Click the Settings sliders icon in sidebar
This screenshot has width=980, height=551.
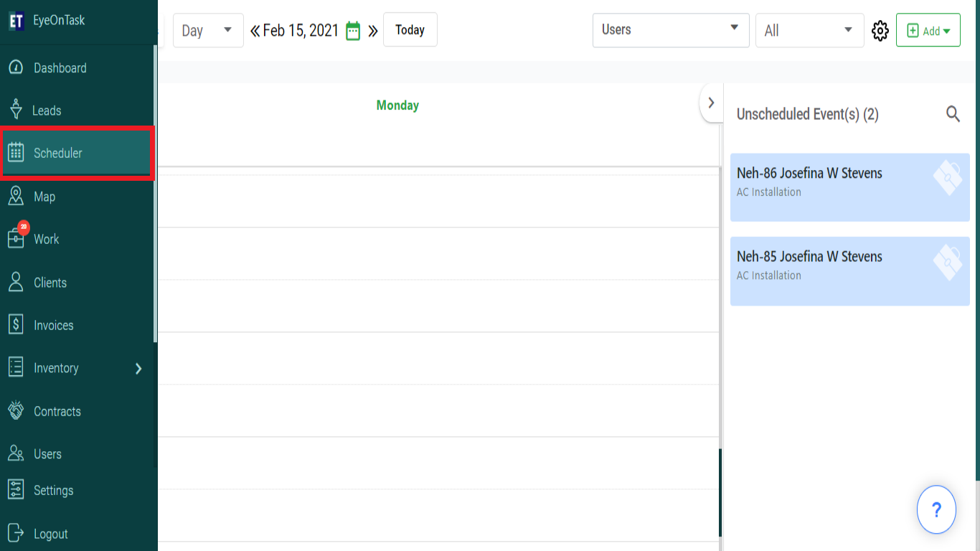(16, 490)
